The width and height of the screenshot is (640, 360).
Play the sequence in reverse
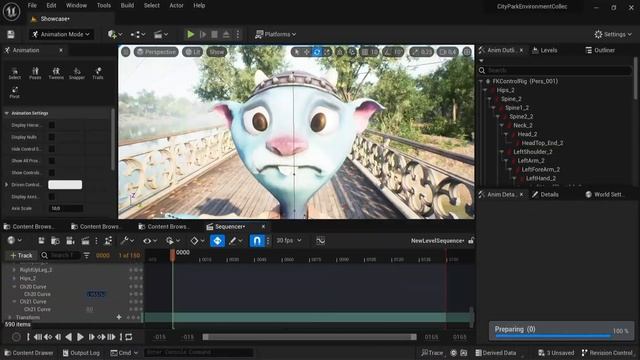tap(69, 337)
